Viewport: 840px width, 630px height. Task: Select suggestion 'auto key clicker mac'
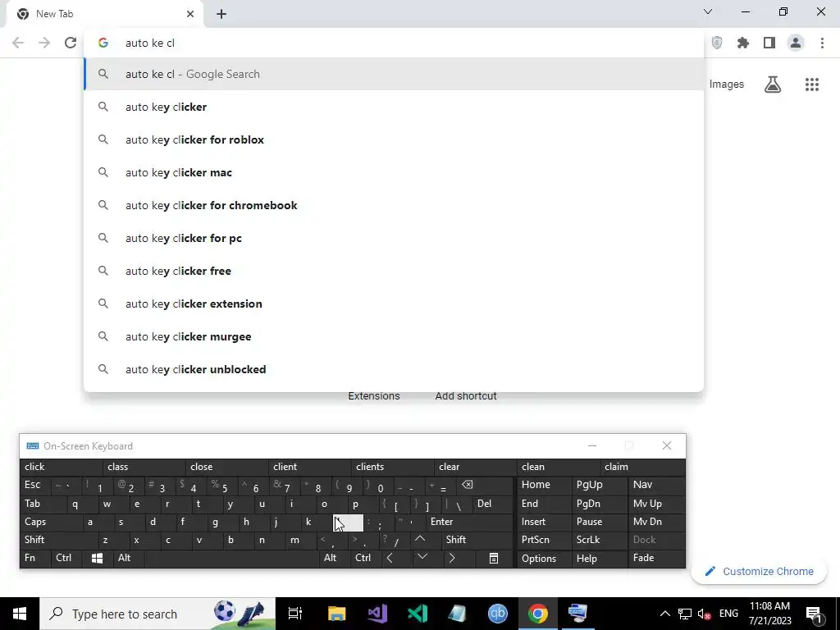coord(394,172)
